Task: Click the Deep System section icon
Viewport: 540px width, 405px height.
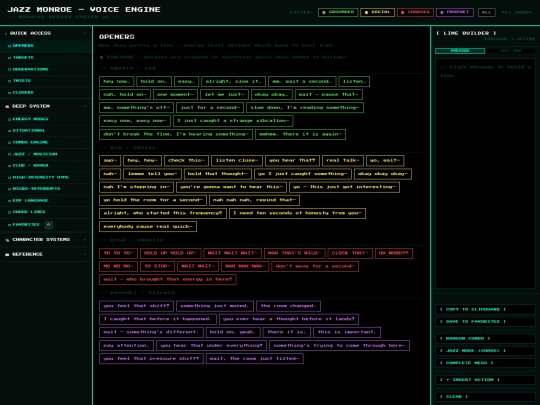Action: [x=7, y=106]
